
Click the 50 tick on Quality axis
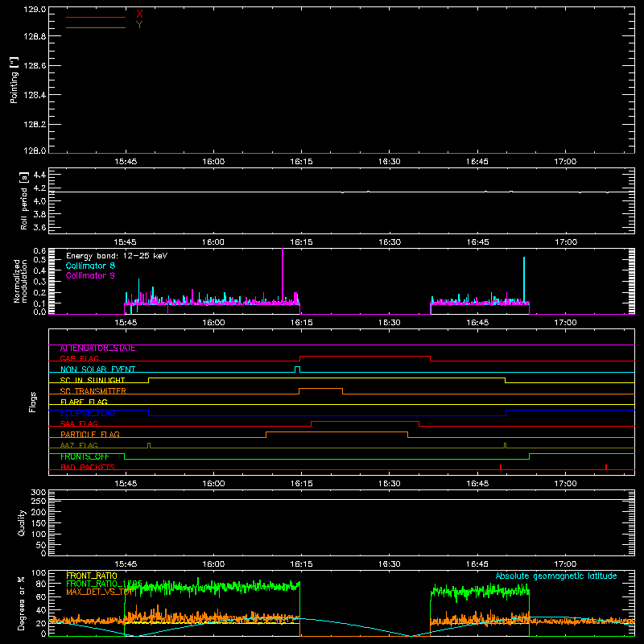pyautogui.click(x=41, y=545)
